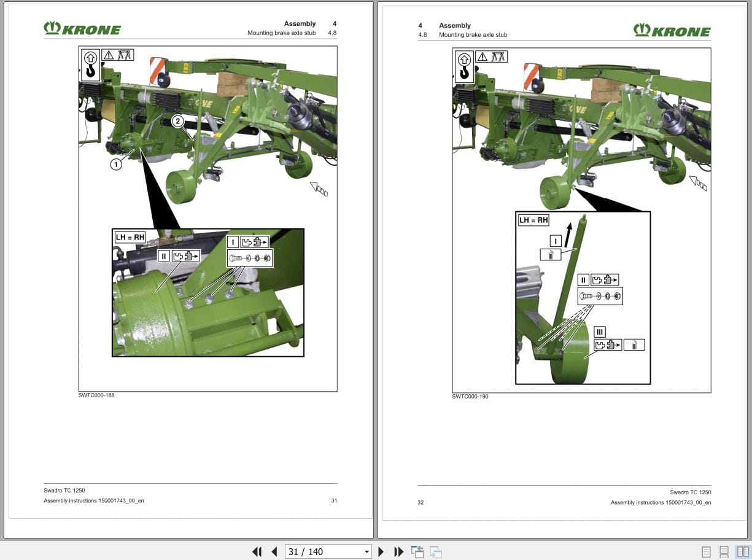
Task: Advance to the next page
Action: click(x=381, y=551)
